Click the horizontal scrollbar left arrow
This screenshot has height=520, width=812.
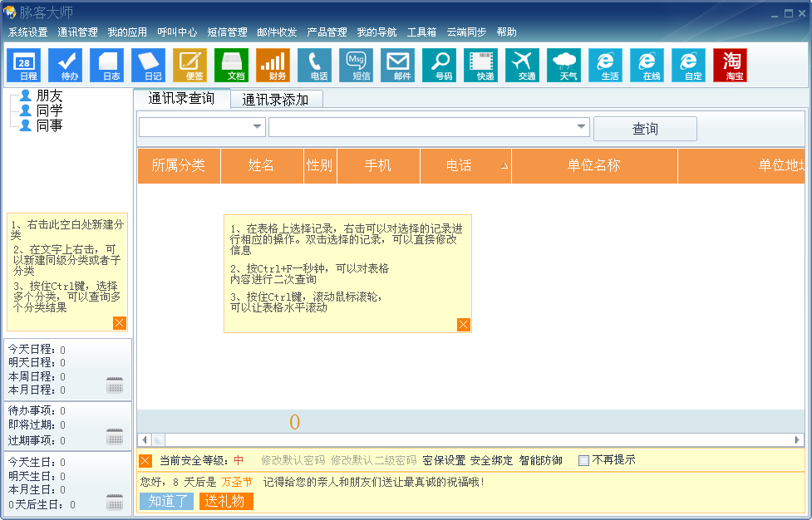tap(145, 440)
